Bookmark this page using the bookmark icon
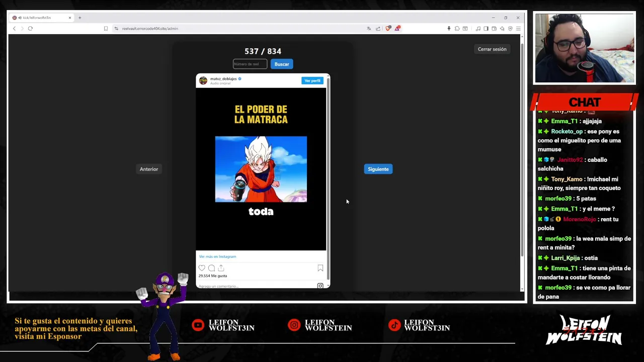The width and height of the screenshot is (644, 362). 106,29
